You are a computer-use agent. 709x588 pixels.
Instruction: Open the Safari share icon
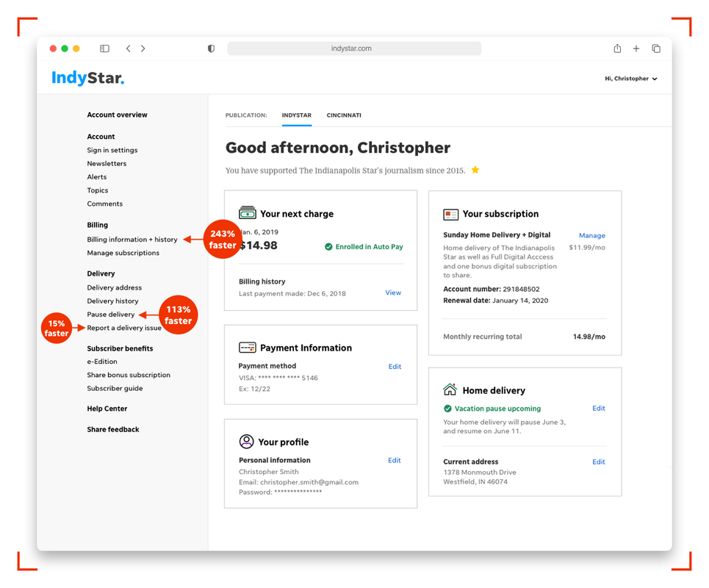(617, 49)
